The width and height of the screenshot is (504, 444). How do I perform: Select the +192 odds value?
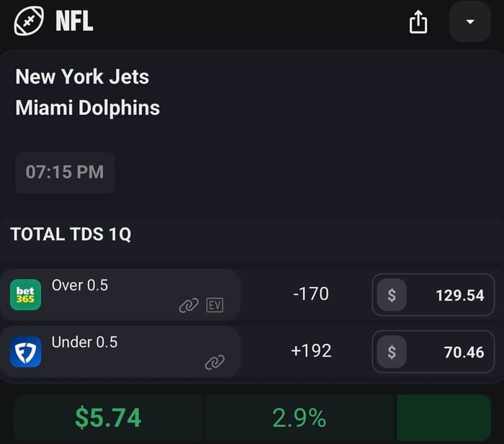coord(311,350)
